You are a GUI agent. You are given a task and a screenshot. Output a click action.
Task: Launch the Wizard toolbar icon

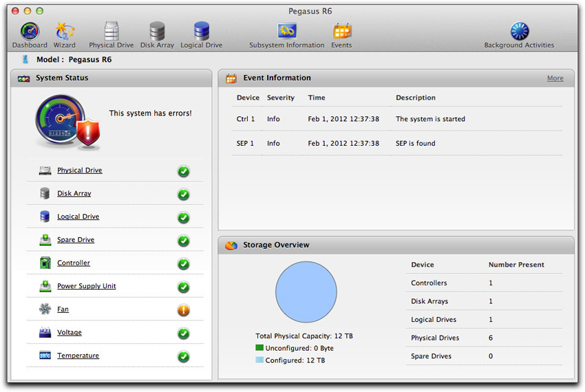coord(65,32)
